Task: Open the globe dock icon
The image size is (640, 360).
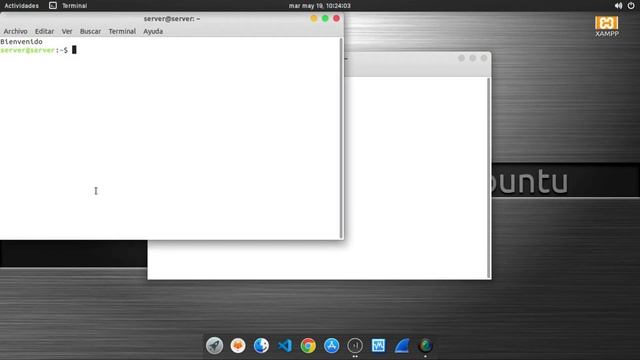Action: tap(425, 346)
